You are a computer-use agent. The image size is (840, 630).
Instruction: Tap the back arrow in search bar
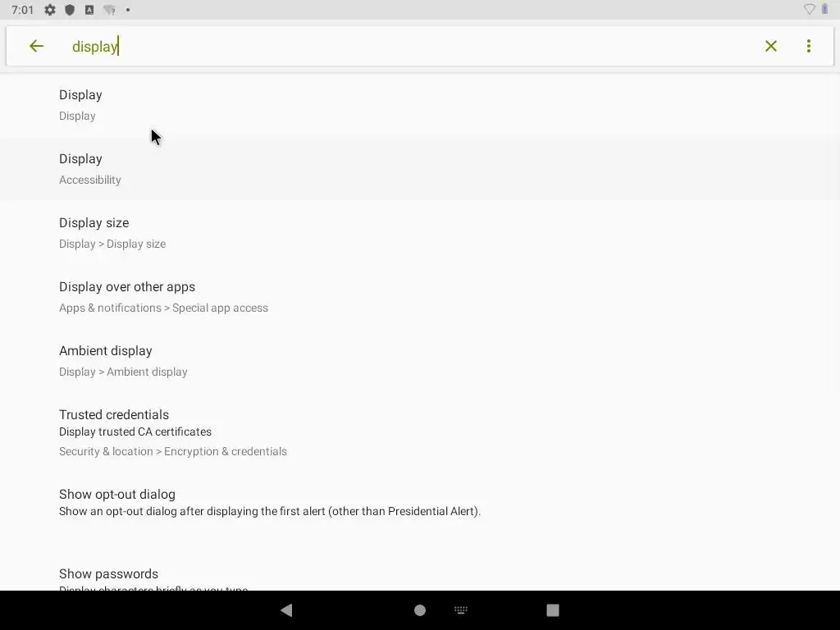click(36, 46)
